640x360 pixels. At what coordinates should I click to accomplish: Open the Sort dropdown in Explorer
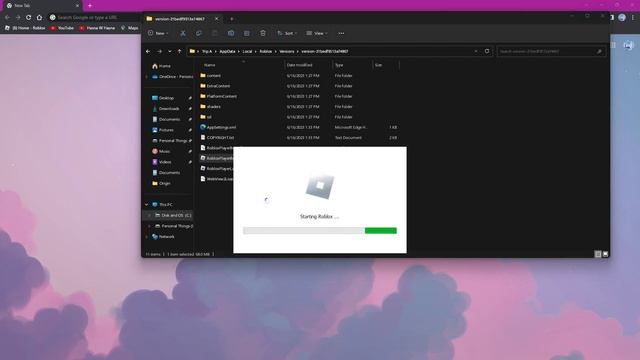click(287, 33)
